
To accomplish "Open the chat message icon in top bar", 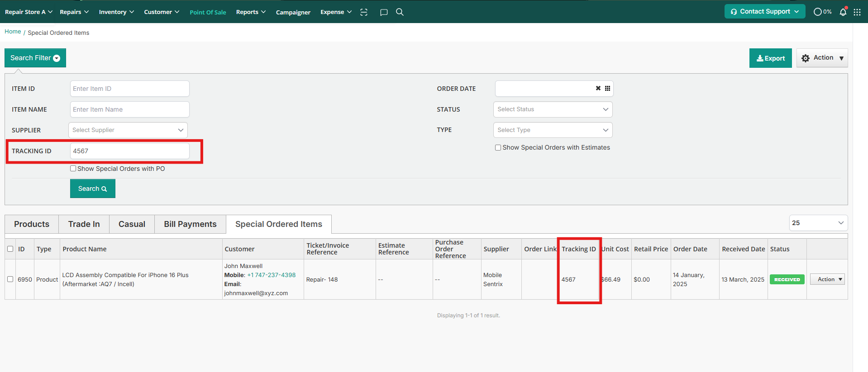I will coord(384,12).
